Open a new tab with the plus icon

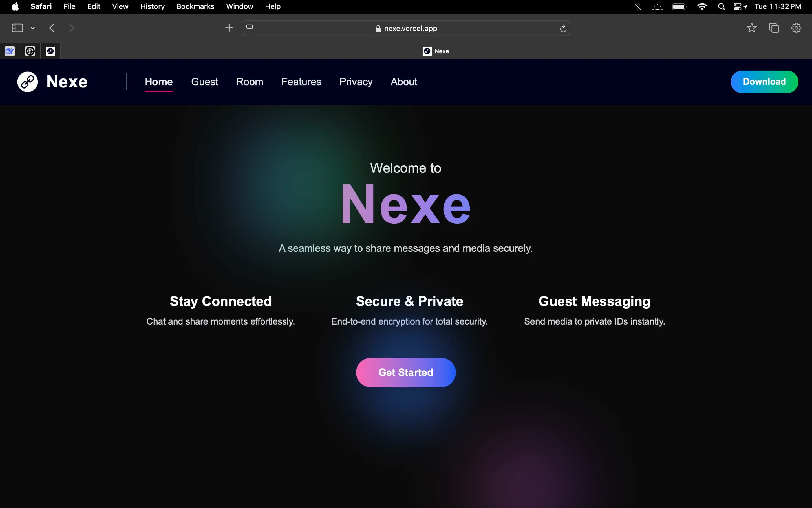(229, 28)
